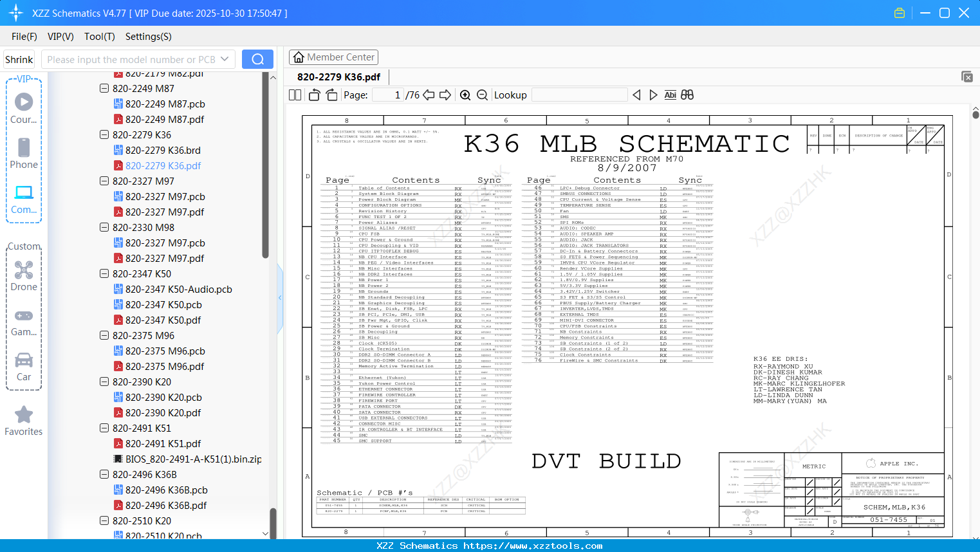Find the previous lookup match

(636, 95)
